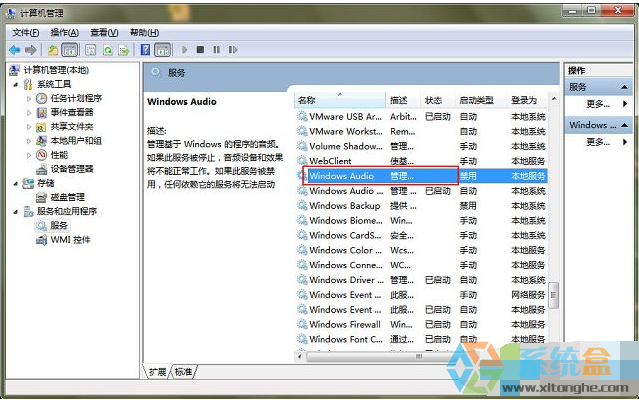639x400 pixels.
Task: Select the Windows Font C... service row
Action: tap(421, 339)
